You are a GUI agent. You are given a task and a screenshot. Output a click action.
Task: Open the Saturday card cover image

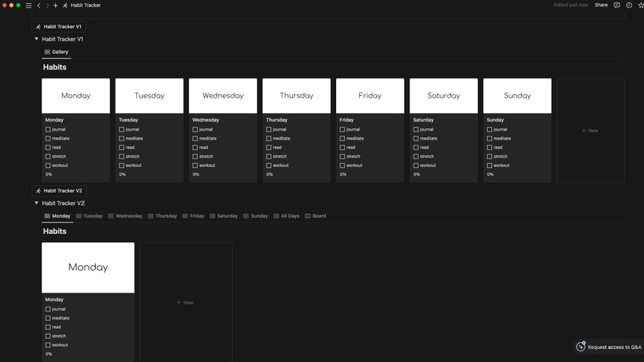click(443, 96)
